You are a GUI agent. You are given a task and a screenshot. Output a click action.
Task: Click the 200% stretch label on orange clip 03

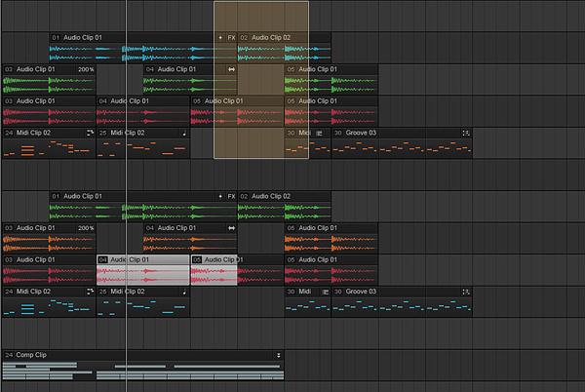click(x=86, y=228)
